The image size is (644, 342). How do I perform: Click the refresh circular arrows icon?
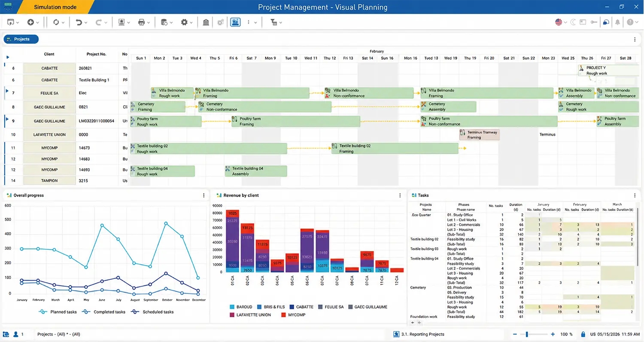click(56, 22)
